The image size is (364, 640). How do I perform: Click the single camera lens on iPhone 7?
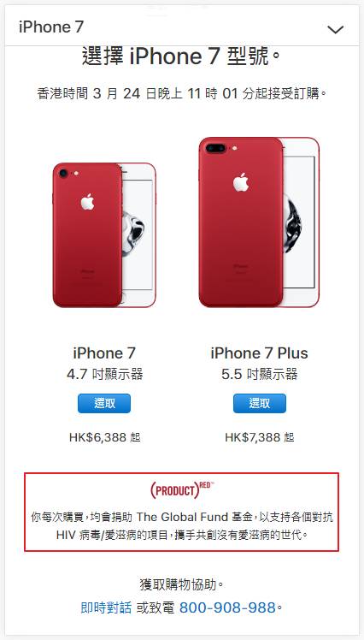(63, 173)
